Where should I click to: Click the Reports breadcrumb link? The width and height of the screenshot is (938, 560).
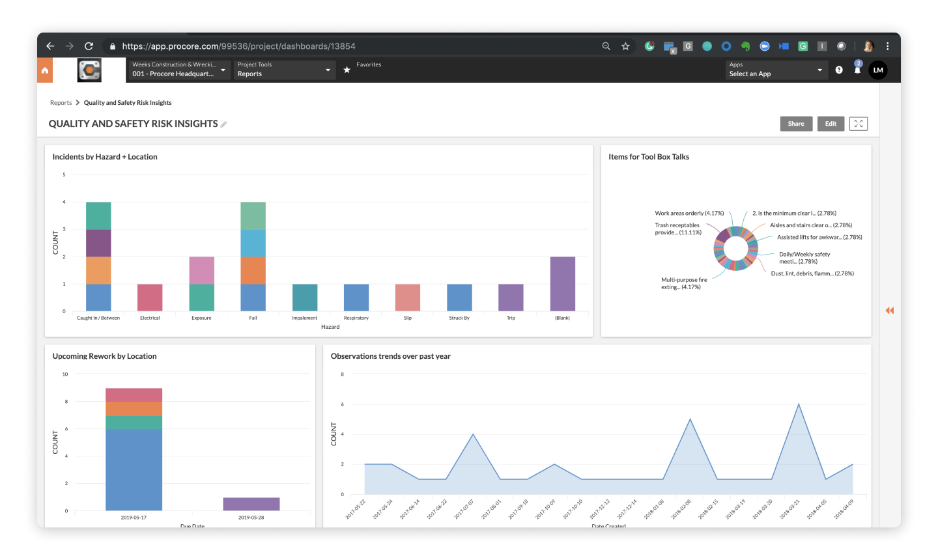pos(61,102)
